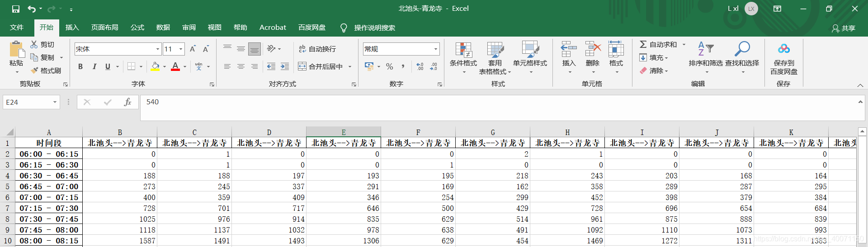Click the Save icon in title bar
Image resolution: width=868 pixels, height=247 pixels.
tap(16, 9)
